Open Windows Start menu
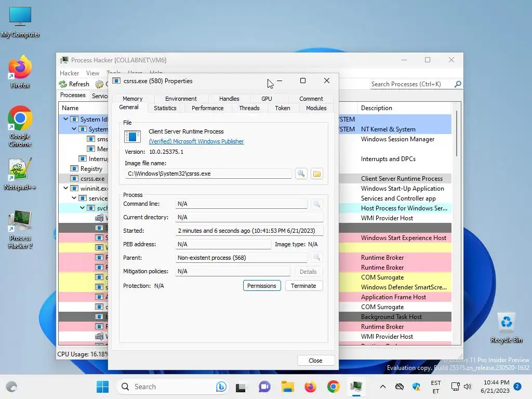The width and height of the screenshot is (532, 399). [102, 387]
